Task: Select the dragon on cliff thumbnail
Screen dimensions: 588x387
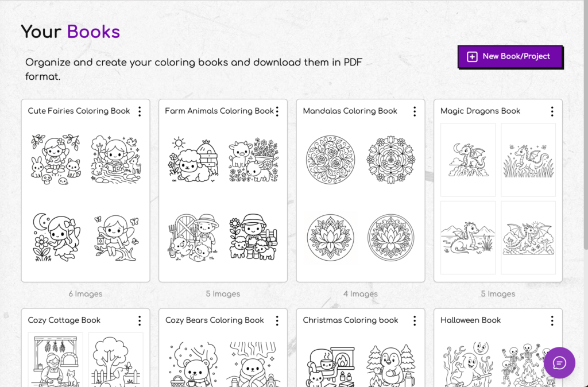Action: point(467,159)
